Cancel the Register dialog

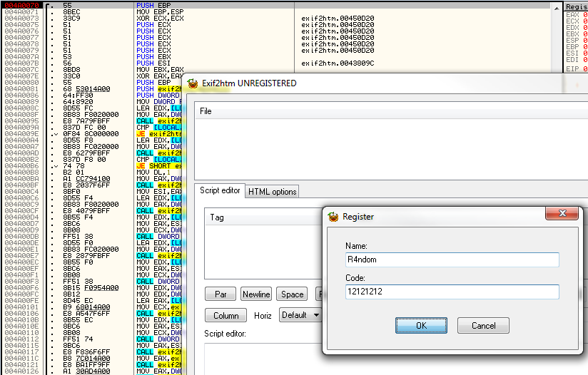[x=483, y=326]
